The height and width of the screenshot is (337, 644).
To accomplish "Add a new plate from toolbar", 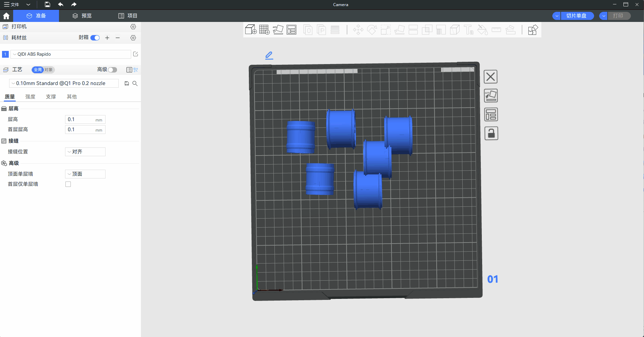I will (x=264, y=30).
